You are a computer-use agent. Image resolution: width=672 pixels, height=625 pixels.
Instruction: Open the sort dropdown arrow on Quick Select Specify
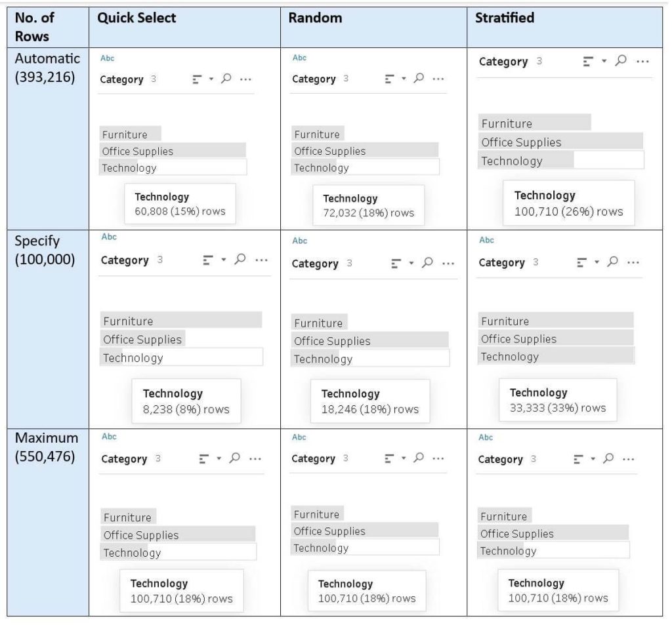pyautogui.click(x=223, y=259)
